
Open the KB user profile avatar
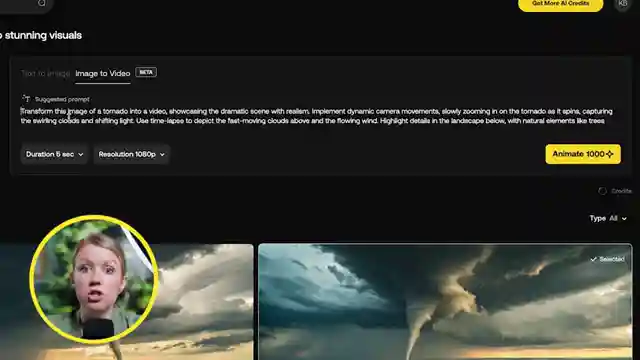pos(622,4)
